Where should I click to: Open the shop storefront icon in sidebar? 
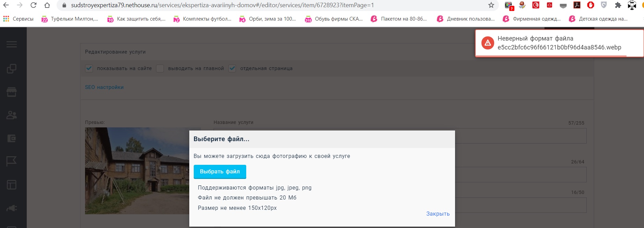[x=12, y=92]
